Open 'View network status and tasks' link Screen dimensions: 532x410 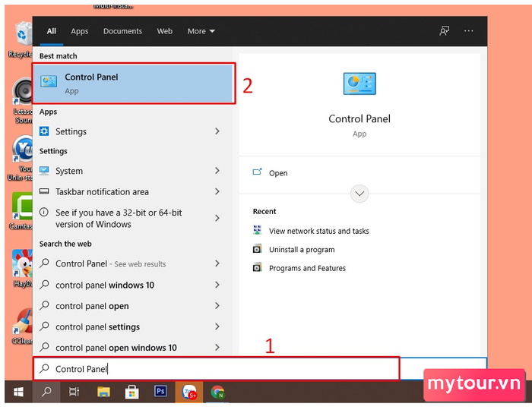point(318,231)
